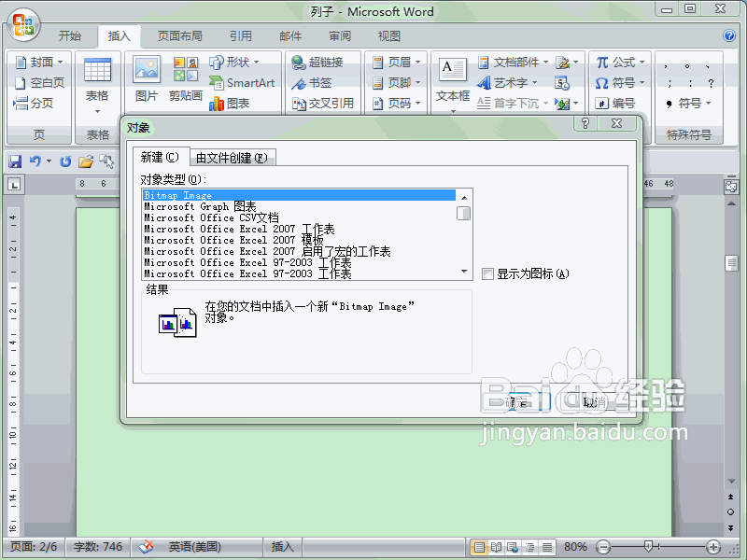Screen dimensions: 747x560
Task: Expand document parts (文档部件) dropdown
Action: coord(546,63)
